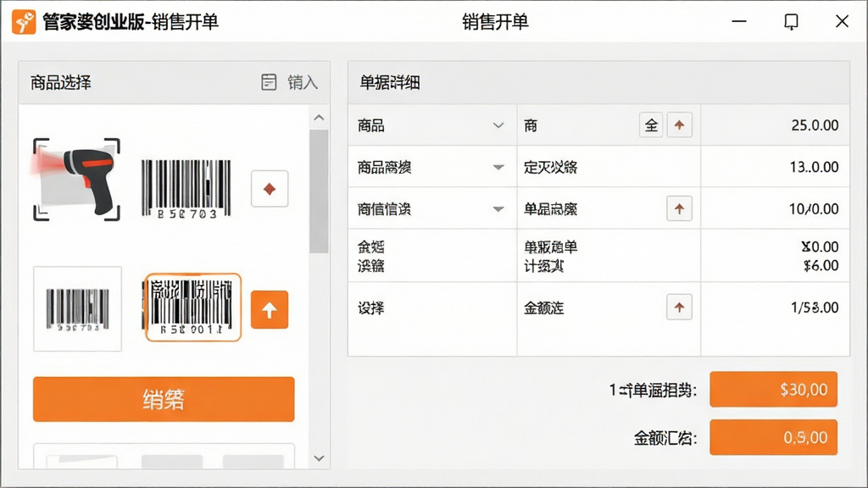Viewport: 868px width, 488px height.
Task: Click the orange up-arrow button beside the highlighted barcode
Action: click(270, 310)
